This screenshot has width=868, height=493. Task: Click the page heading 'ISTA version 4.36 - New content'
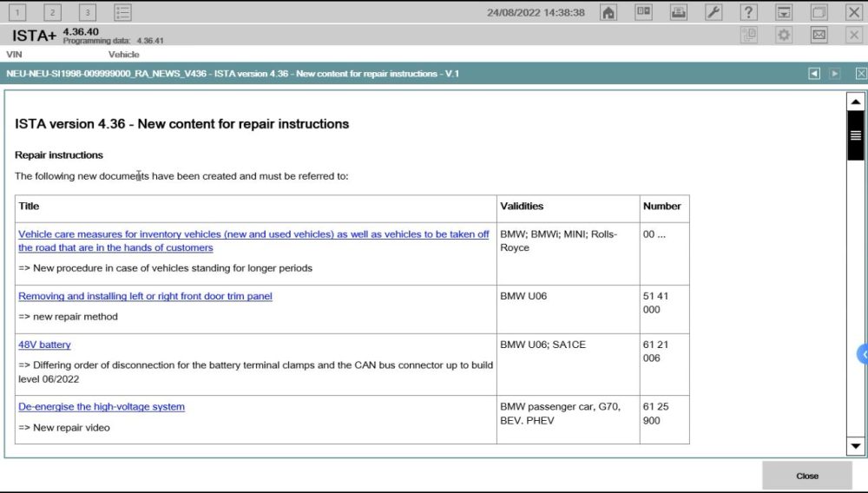tap(181, 123)
